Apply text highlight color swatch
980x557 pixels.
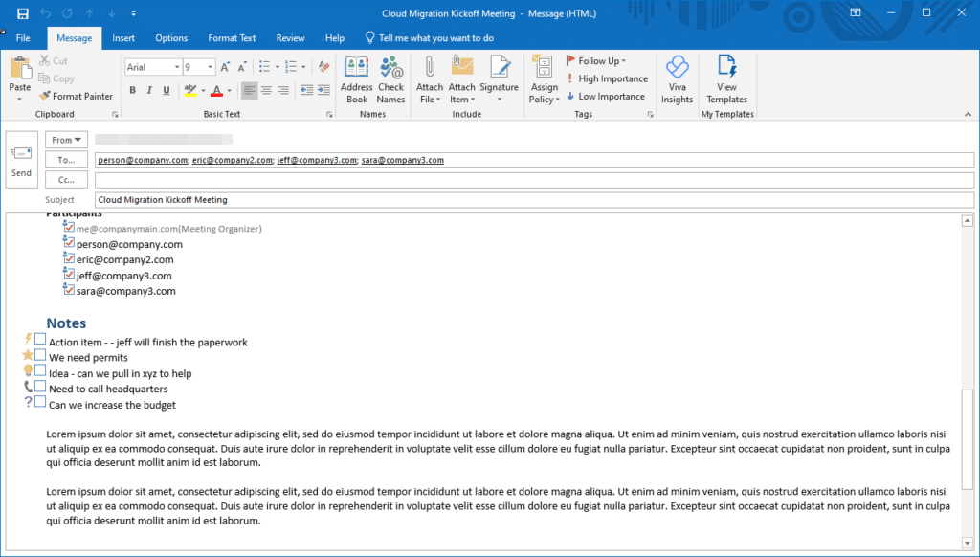tap(190, 91)
